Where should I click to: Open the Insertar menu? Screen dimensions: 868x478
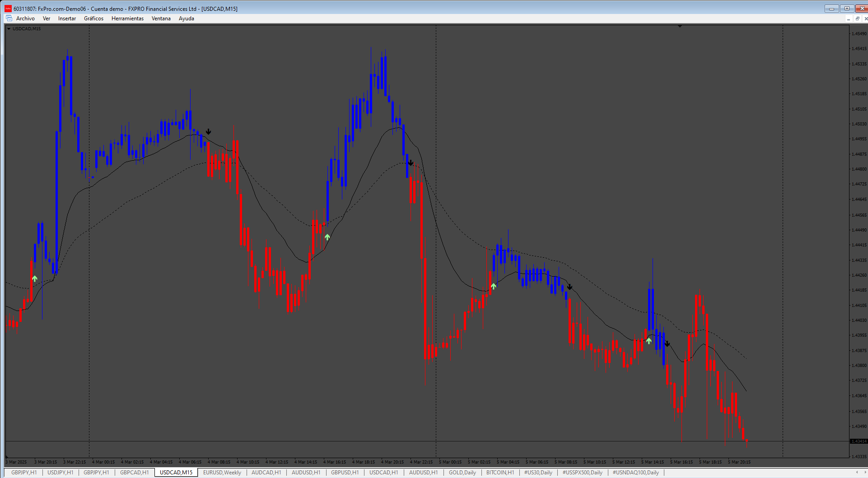click(x=67, y=19)
